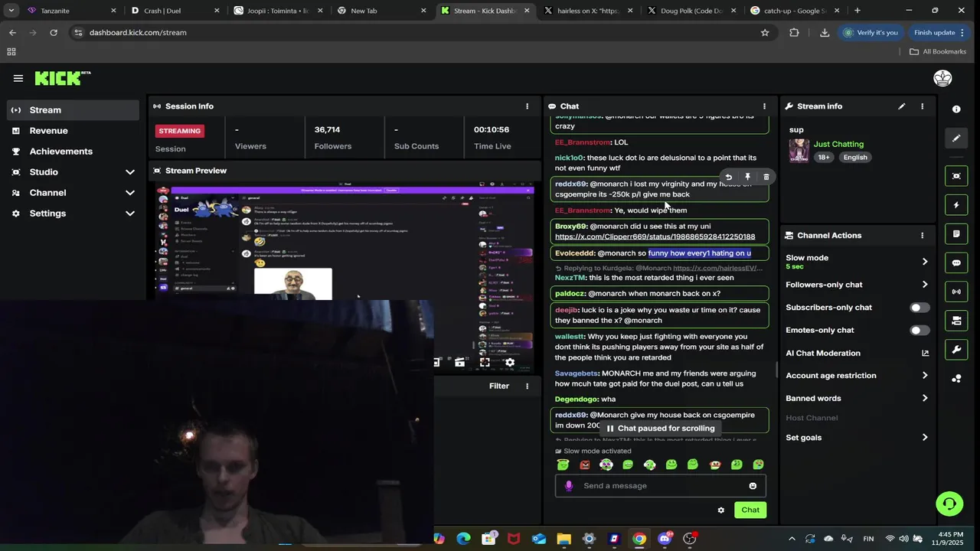The width and height of the screenshot is (980, 551).
Task: Click the clip icon on the stream preview
Action: [x=459, y=363]
